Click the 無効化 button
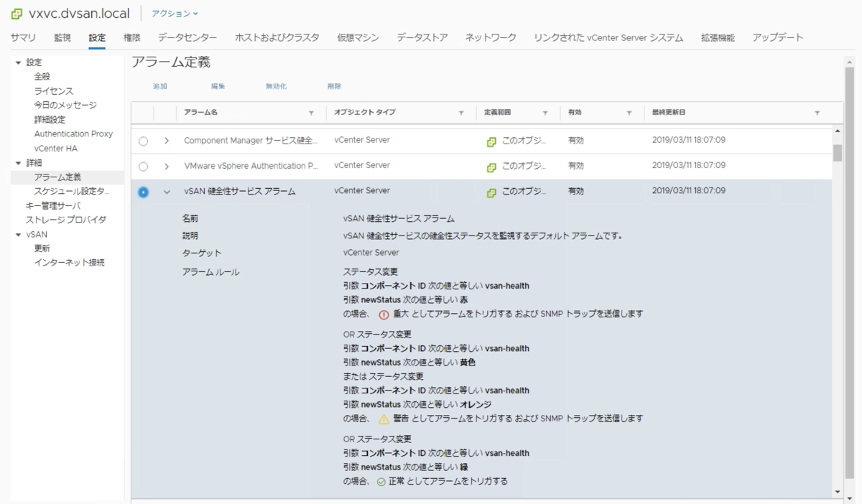 tap(276, 86)
